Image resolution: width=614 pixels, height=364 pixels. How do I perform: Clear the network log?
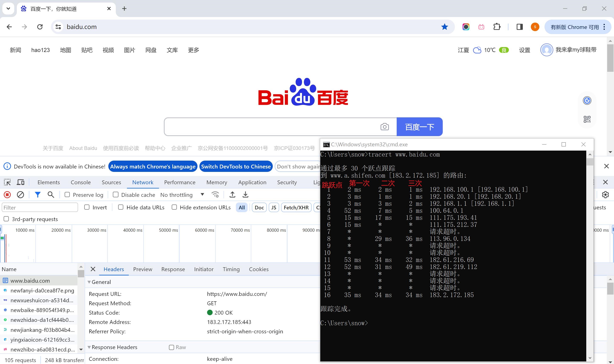(20, 195)
